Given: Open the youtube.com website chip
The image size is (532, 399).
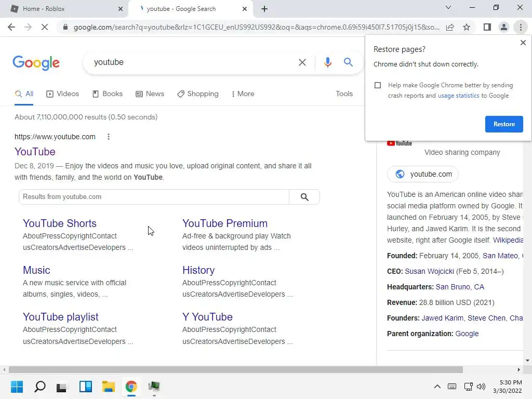Looking at the screenshot, I should click(x=423, y=174).
